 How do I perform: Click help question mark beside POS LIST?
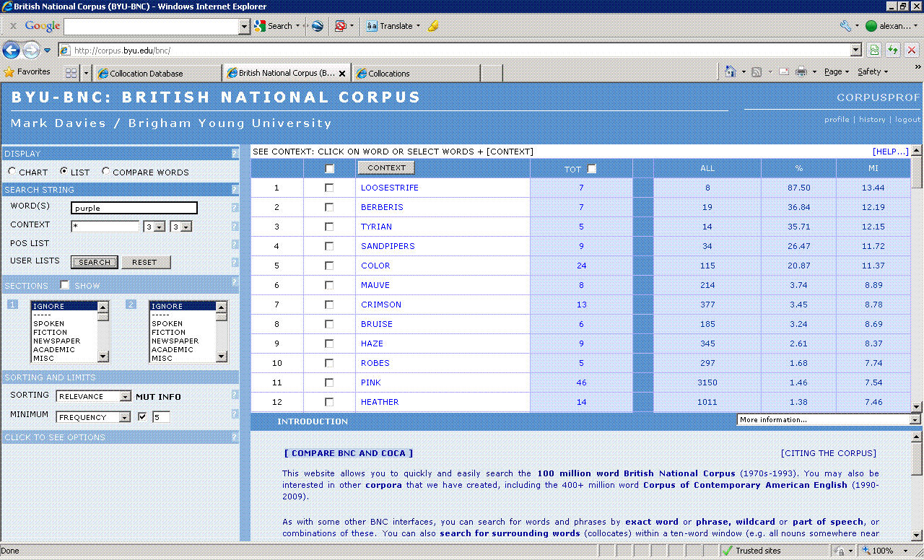point(235,245)
